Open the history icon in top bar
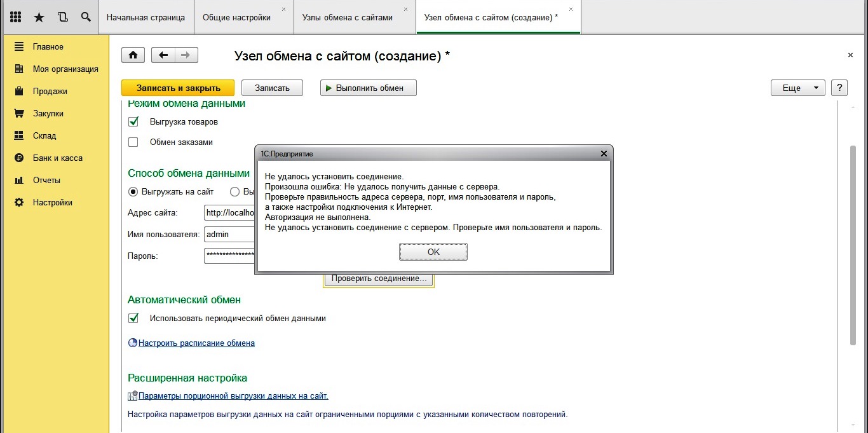 point(62,17)
